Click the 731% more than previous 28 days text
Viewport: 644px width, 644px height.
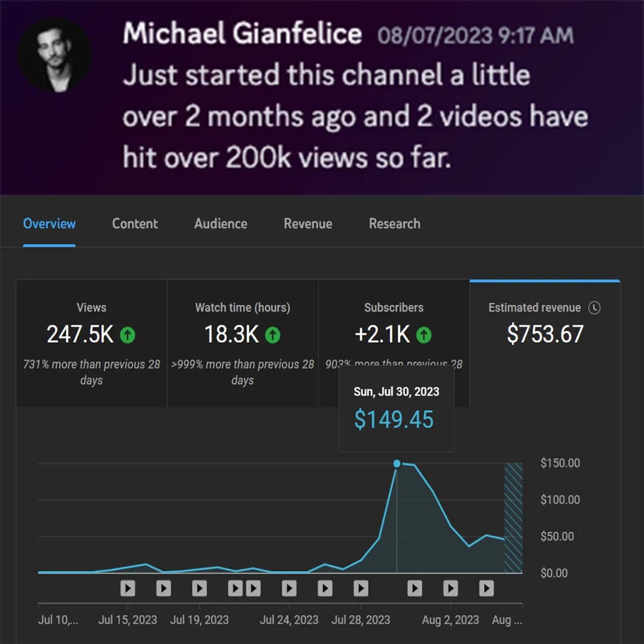(92, 372)
